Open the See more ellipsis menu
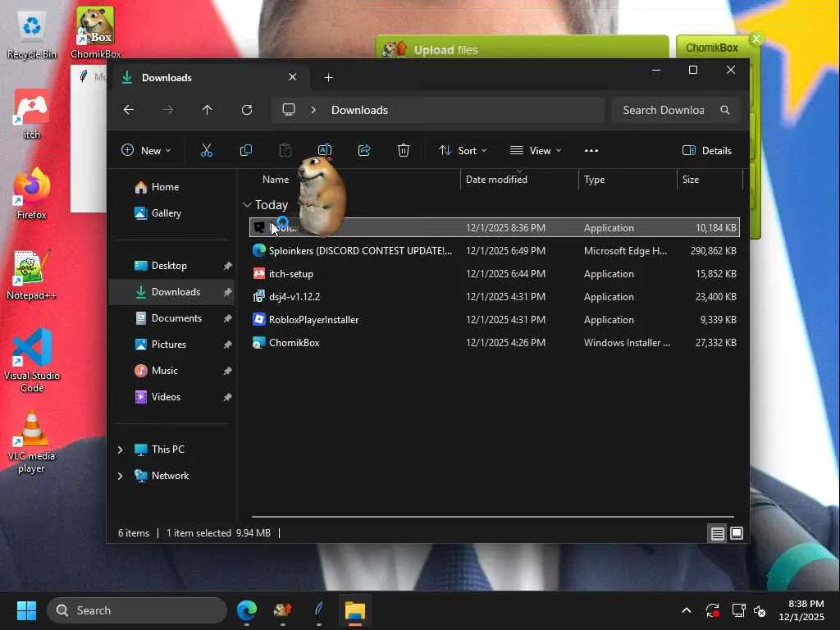840x630 pixels. coord(591,151)
